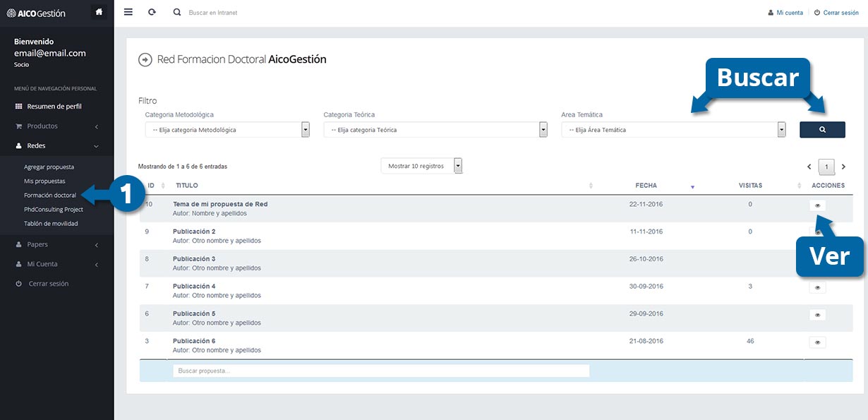View Publicación 6 with its eye icon
The height and width of the screenshot is (420, 868).
click(x=817, y=342)
